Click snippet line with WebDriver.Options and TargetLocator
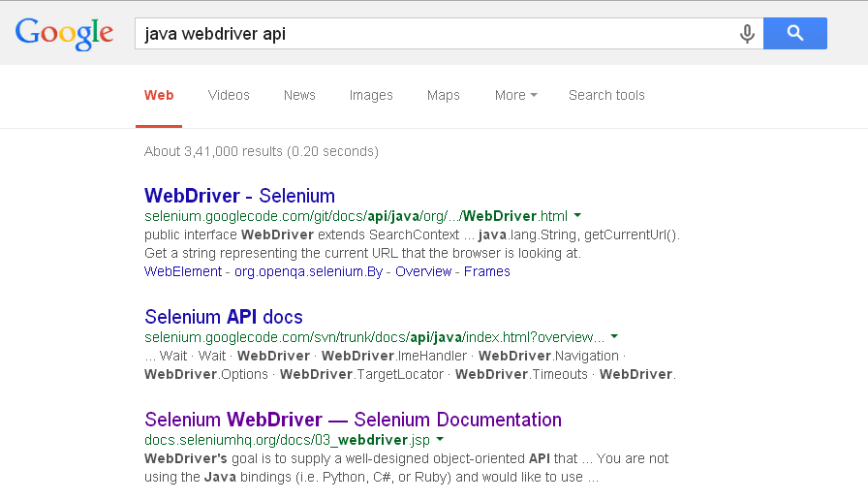 tap(410, 374)
